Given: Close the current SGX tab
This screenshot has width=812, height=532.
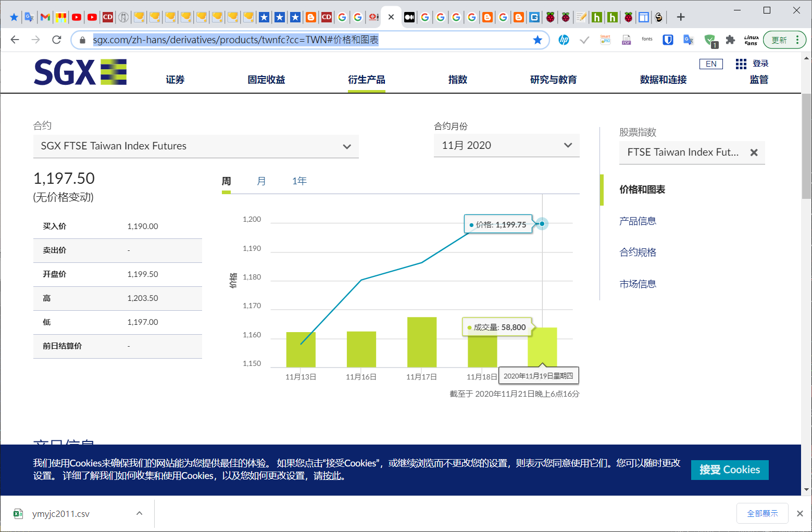Looking at the screenshot, I should 391,17.
